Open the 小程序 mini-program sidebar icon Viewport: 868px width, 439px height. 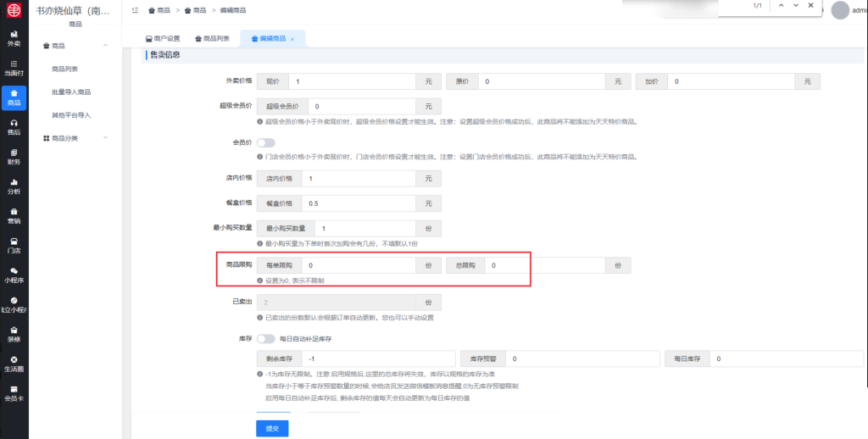14,275
